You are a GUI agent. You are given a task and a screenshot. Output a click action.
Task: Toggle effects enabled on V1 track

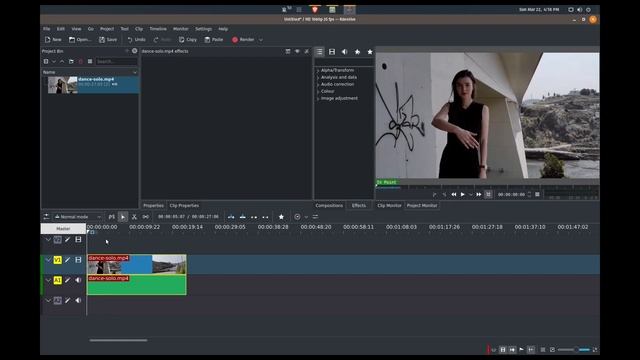[67, 260]
